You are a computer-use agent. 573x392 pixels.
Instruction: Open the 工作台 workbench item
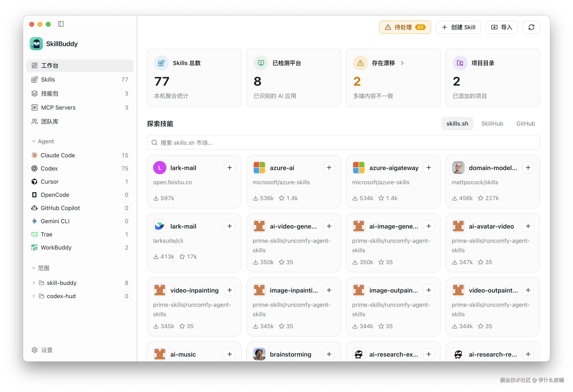(80, 65)
